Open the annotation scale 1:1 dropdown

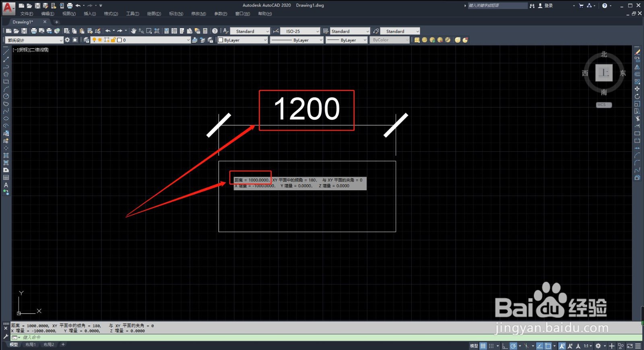588,346
